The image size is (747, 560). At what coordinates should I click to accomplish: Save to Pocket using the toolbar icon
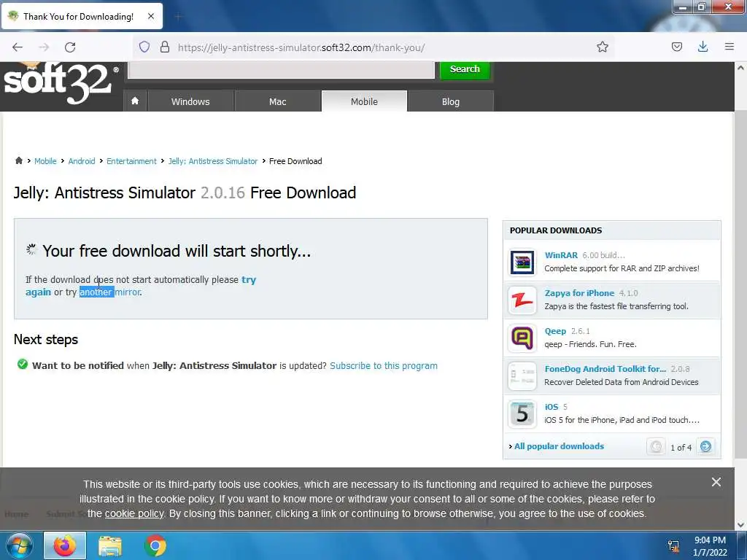(676, 47)
